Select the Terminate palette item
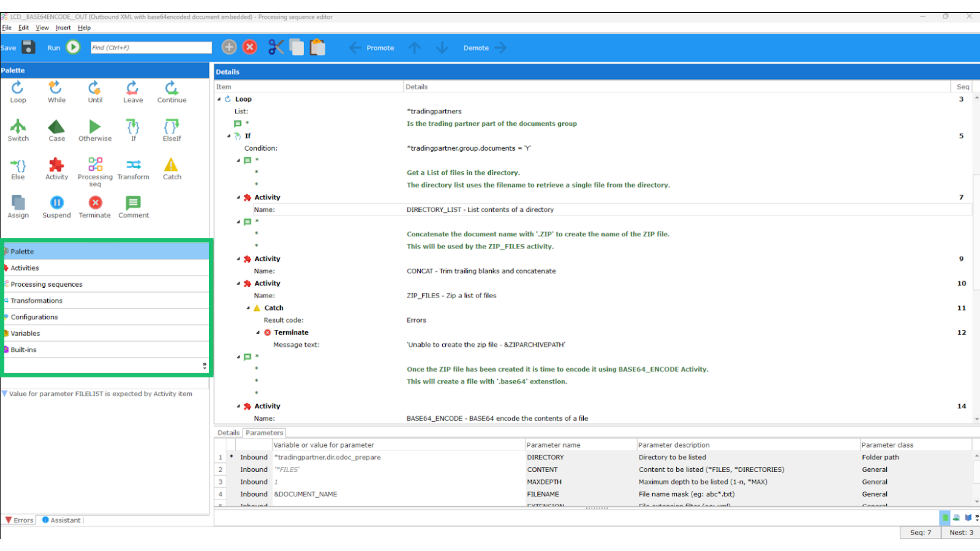Screen dimensions: 980x551 point(95,207)
